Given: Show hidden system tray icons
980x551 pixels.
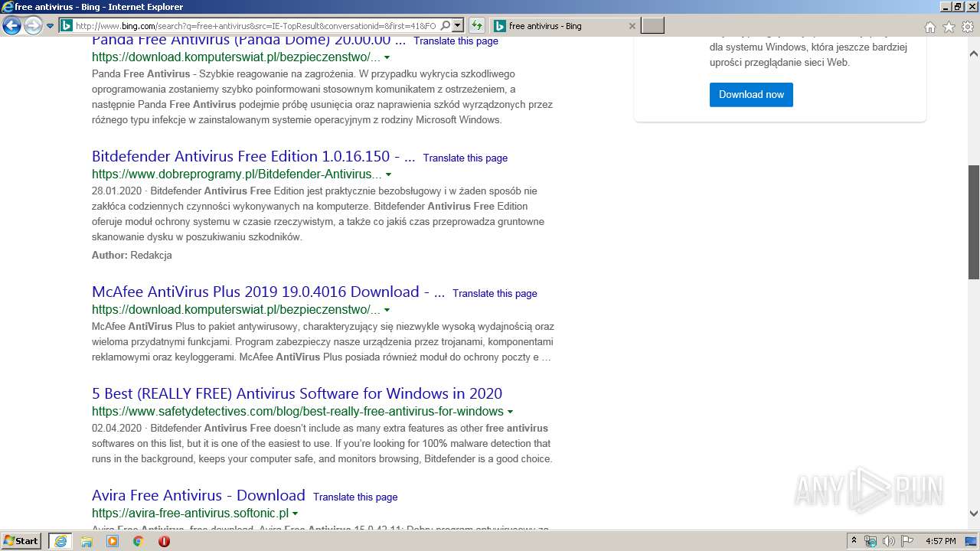Looking at the screenshot, I should click(854, 541).
